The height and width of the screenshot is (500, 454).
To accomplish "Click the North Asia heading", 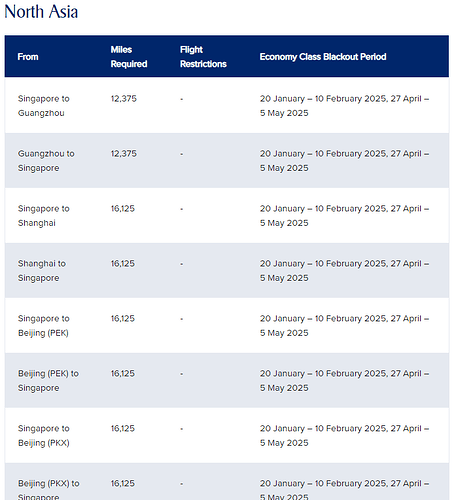I will click(x=41, y=12).
